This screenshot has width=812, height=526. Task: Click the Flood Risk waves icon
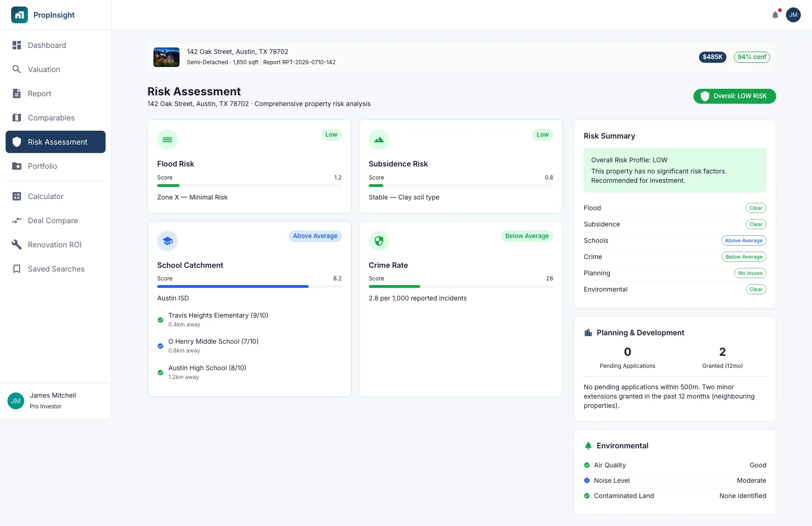pos(167,140)
